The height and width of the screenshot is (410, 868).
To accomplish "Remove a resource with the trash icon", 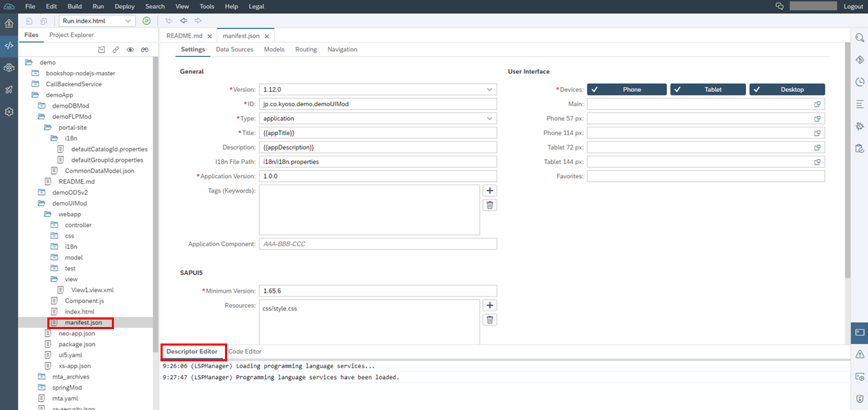I will coord(490,319).
